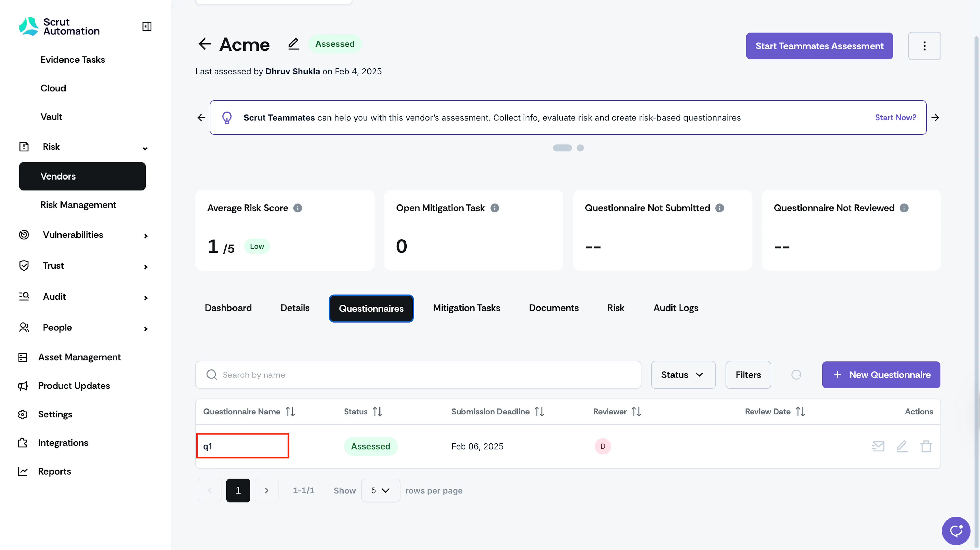The height and width of the screenshot is (550, 980).
Task: Focus the Search by name field
Action: click(x=418, y=375)
